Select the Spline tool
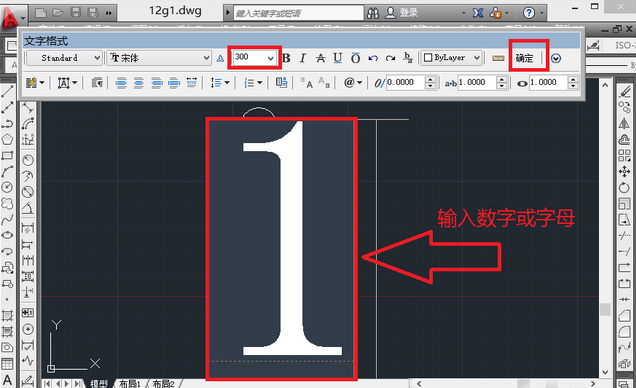The width and height of the screenshot is (636, 388). 7,219
